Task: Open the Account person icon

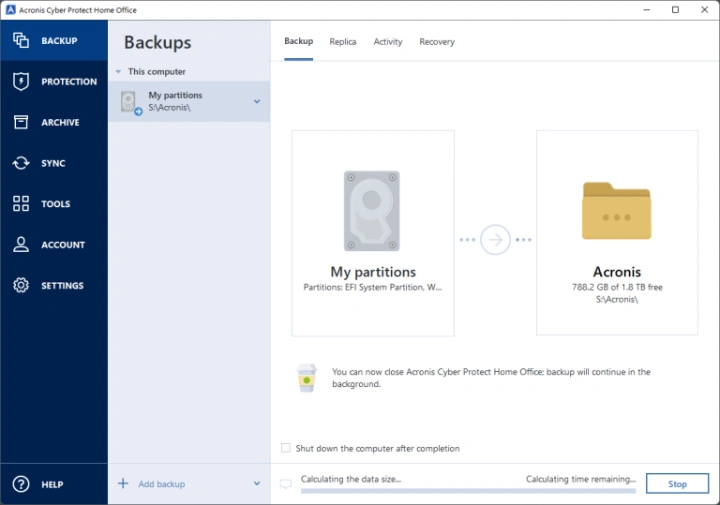Action: 21,245
